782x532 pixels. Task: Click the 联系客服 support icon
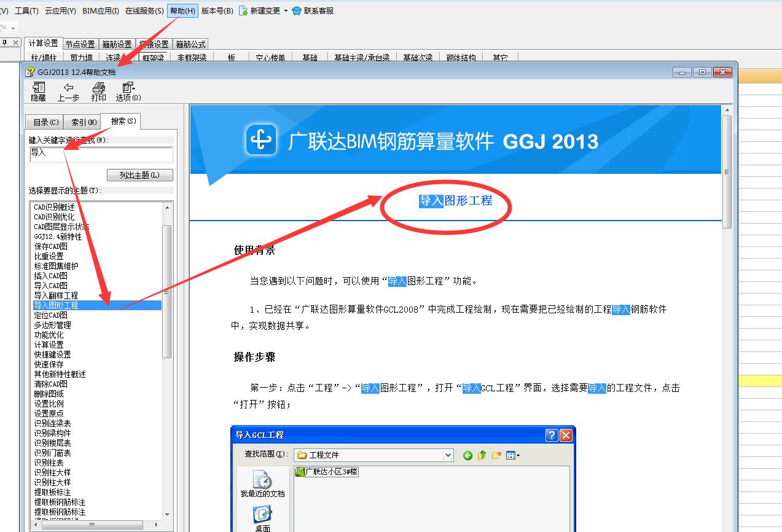297,10
